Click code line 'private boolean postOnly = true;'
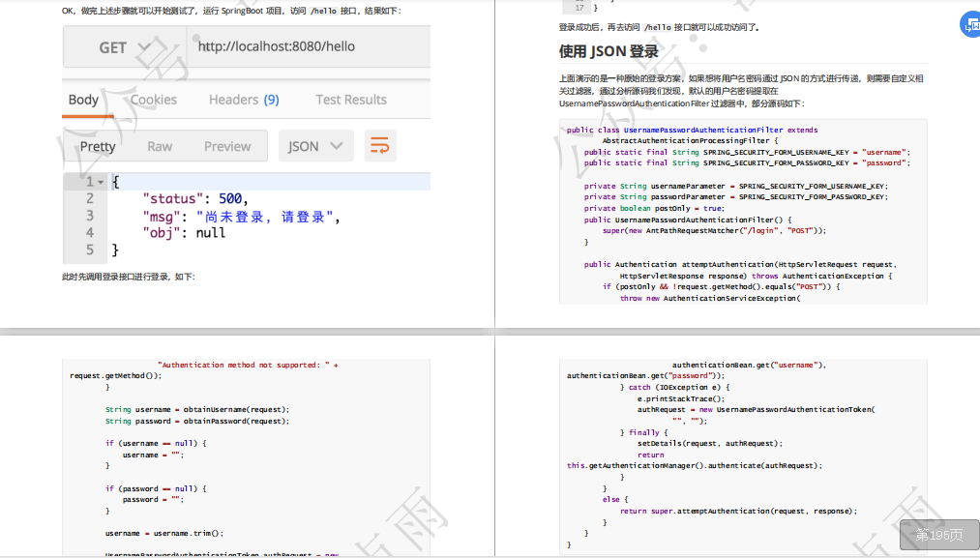The width and height of the screenshot is (980, 558). [x=654, y=209]
